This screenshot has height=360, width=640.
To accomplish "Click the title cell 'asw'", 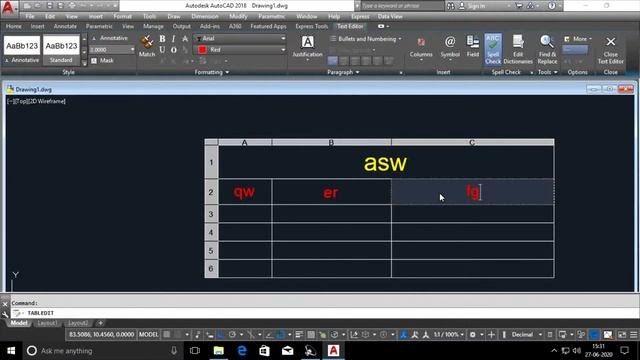I will click(x=386, y=162).
